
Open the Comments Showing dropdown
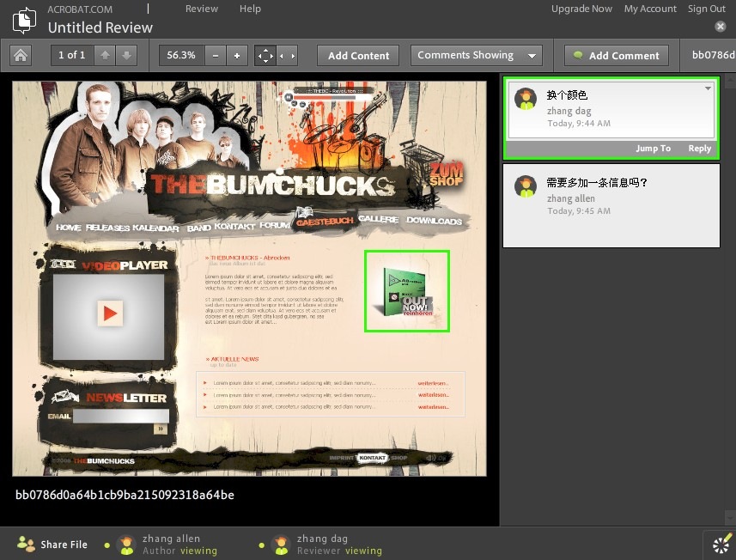pos(477,55)
